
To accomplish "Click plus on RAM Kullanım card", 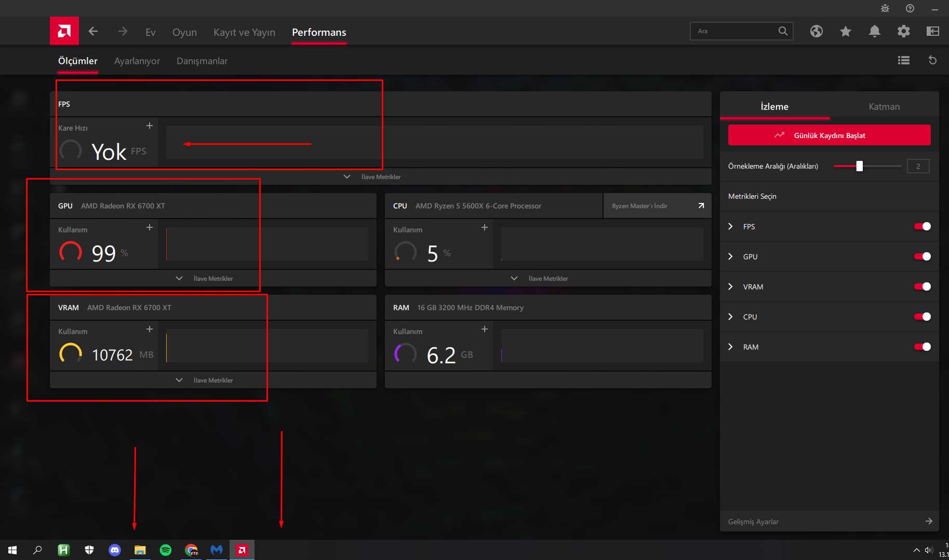I will pyautogui.click(x=485, y=329).
